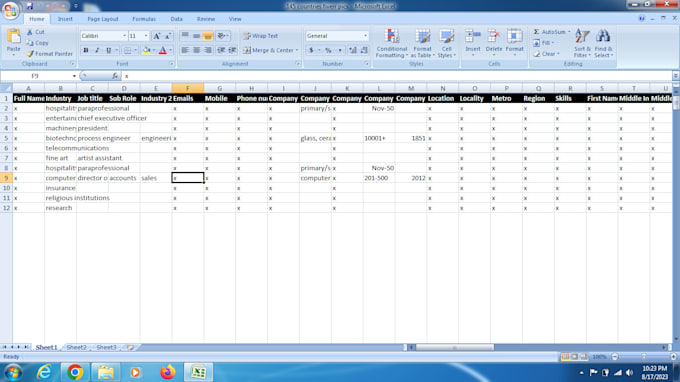Open the Clear dropdown
This screenshot has width=680, height=382.
[x=546, y=54]
